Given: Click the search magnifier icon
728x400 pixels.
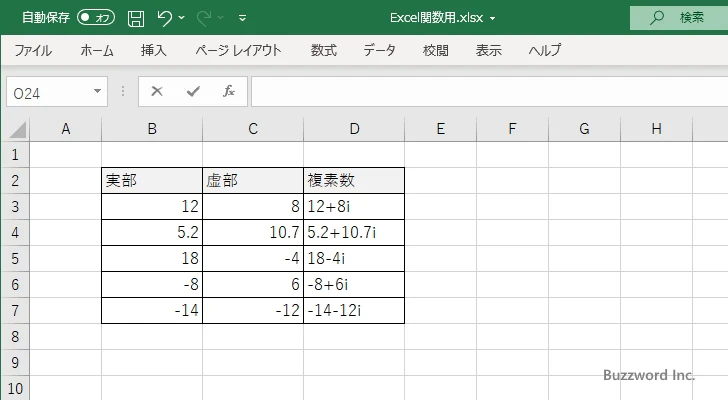Looking at the screenshot, I should [x=657, y=18].
